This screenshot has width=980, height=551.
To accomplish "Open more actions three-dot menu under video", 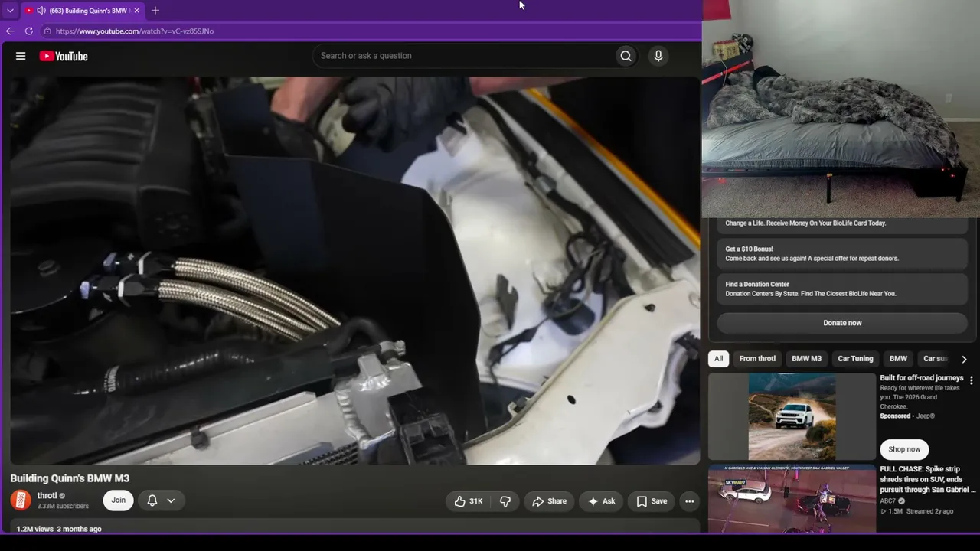I will (x=690, y=501).
